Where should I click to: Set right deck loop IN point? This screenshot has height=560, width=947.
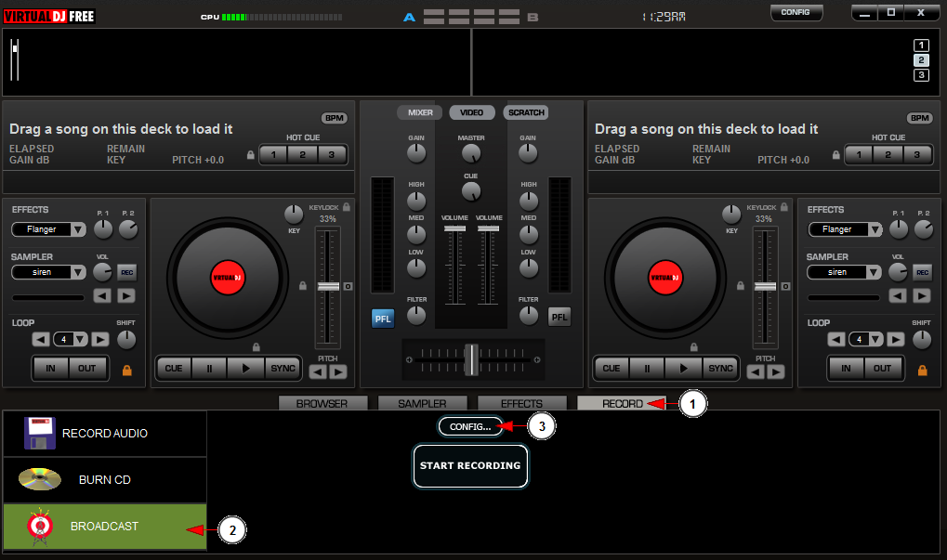pos(846,368)
